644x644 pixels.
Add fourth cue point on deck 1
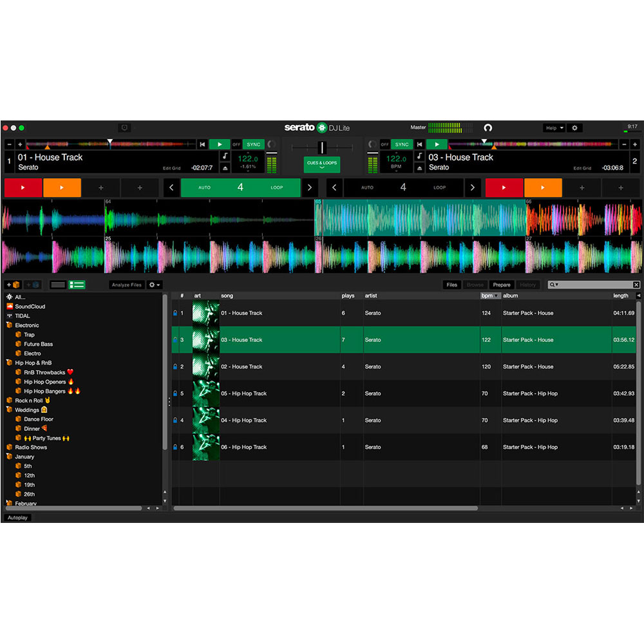pos(140,187)
